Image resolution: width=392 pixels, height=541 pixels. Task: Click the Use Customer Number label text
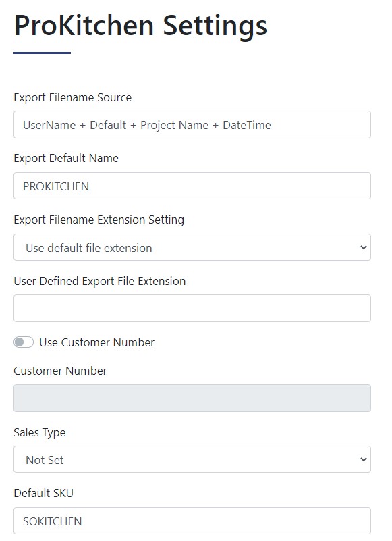tap(97, 342)
